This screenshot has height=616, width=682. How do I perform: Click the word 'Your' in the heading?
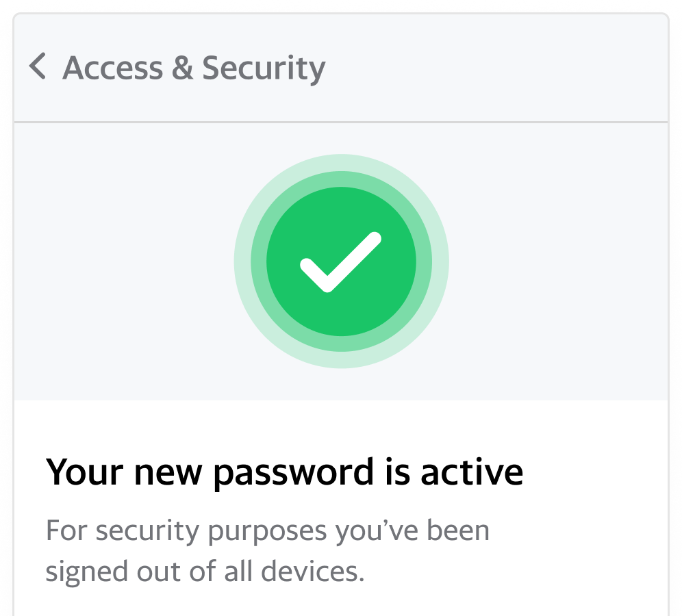pos(86,472)
